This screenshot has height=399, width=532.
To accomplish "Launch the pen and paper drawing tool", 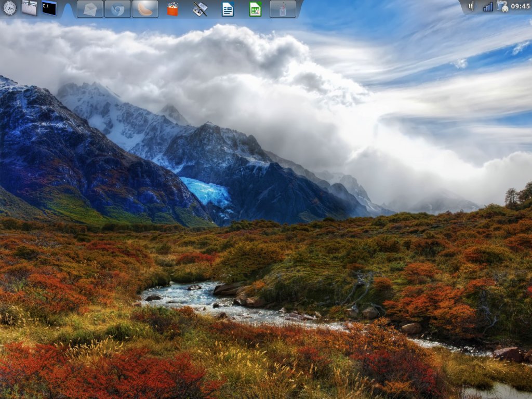I will click(x=200, y=9).
